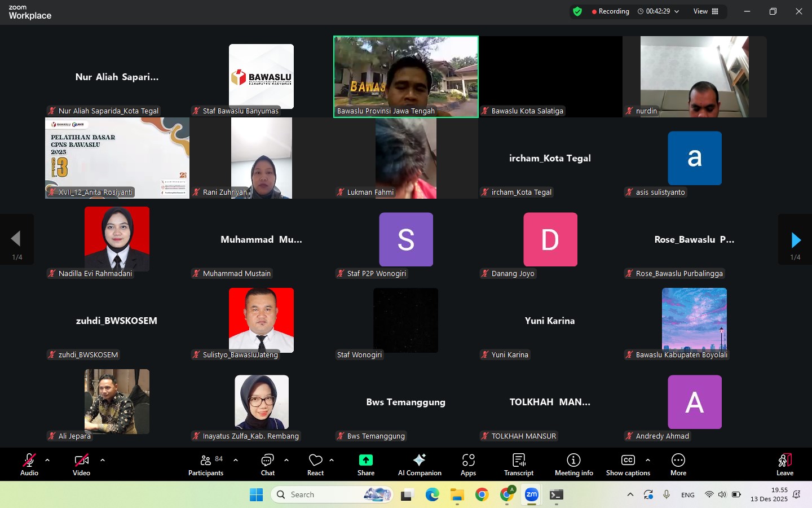Open the Chat panel
This screenshot has height=508, width=812.
point(268,465)
